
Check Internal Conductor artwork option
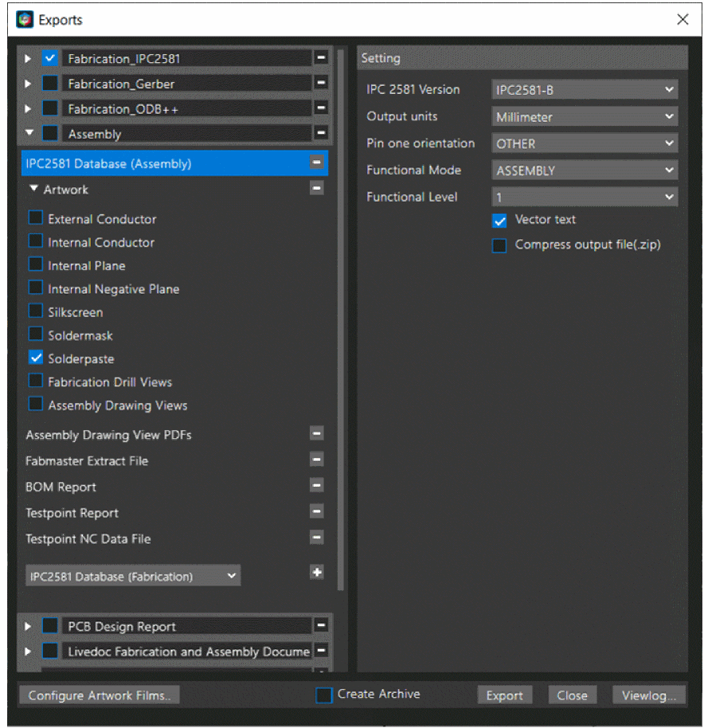pos(36,241)
